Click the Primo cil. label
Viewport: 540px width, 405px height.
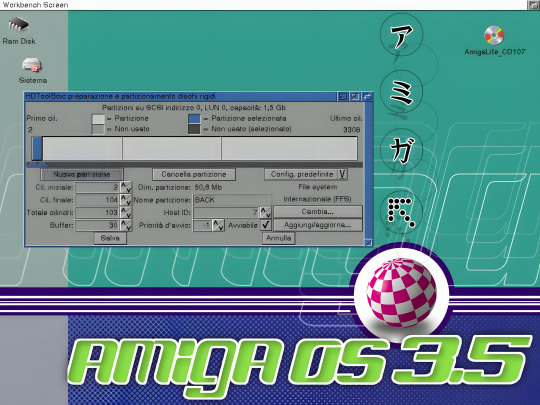(42, 118)
